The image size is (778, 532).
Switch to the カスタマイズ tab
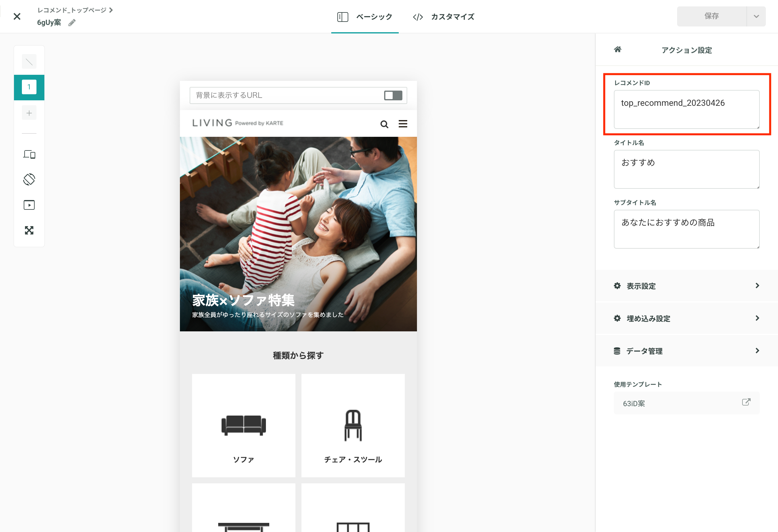coord(444,17)
